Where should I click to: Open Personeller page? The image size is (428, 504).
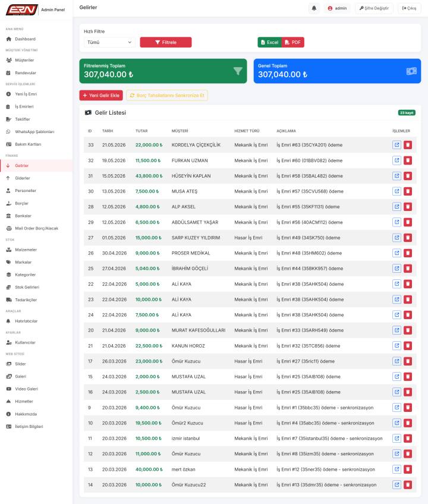36,191
